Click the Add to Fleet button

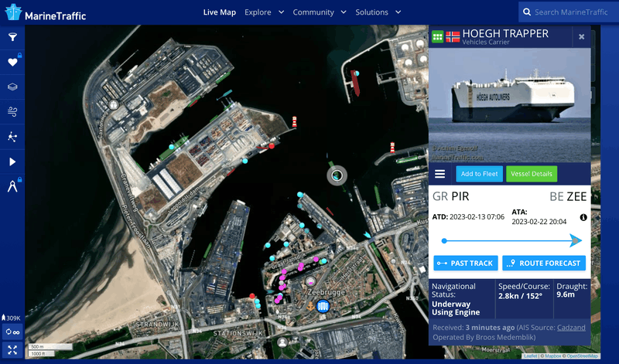[479, 174]
